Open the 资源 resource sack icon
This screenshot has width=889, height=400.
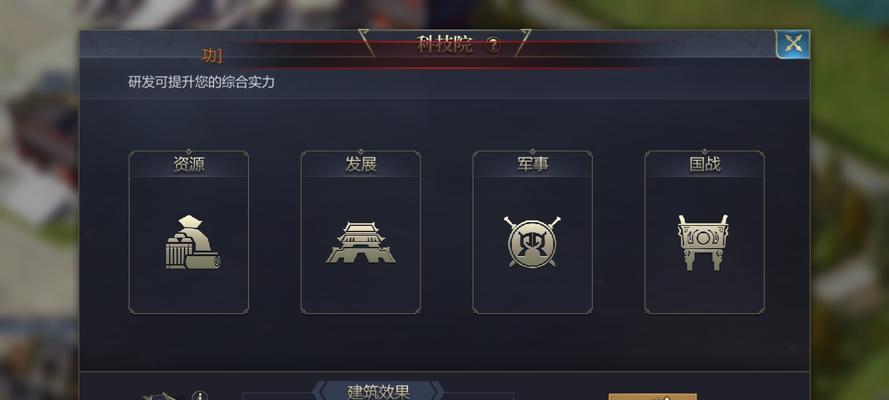pyautogui.click(x=192, y=242)
